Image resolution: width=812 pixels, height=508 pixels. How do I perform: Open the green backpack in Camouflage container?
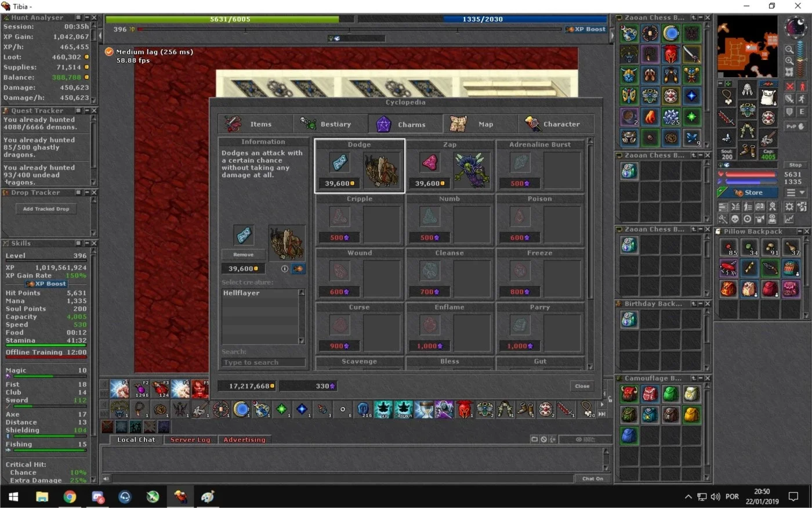670,395
